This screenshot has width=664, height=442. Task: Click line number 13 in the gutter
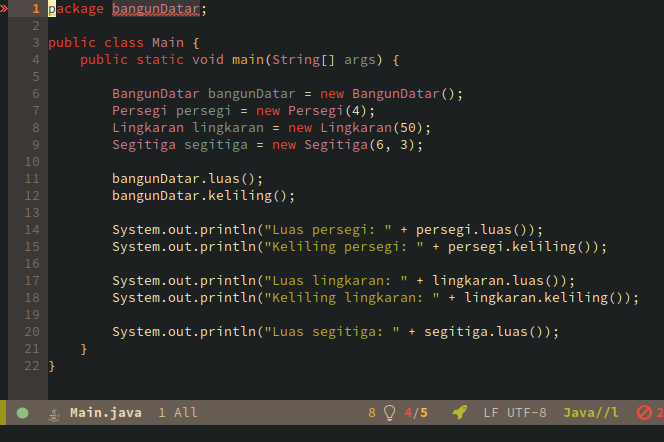30,212
